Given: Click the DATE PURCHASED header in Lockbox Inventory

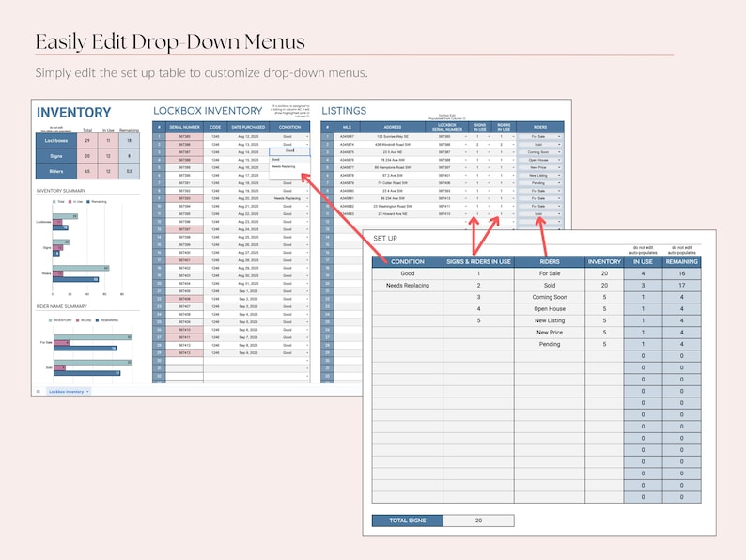Looking at the screenshot, I should (x=248, y=127).
